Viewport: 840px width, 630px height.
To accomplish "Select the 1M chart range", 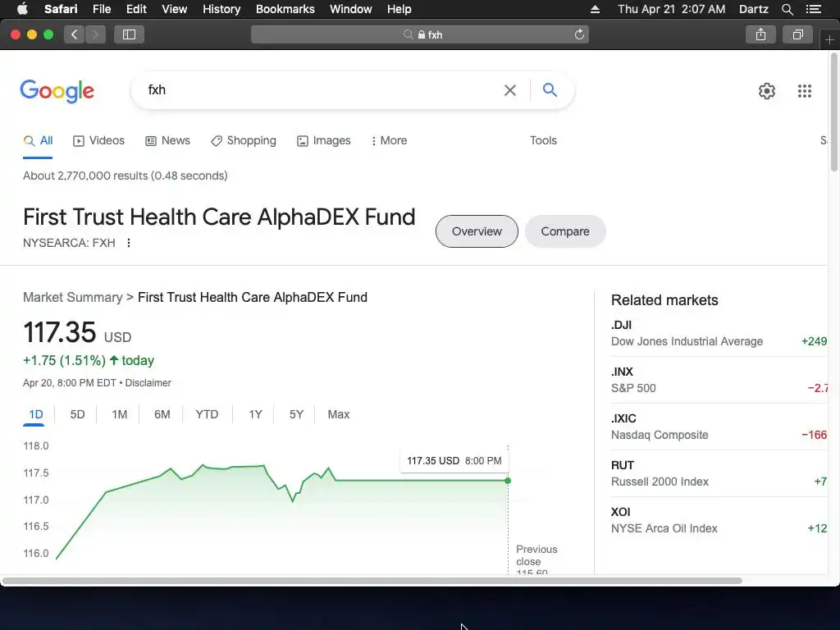I will [120, 414].
